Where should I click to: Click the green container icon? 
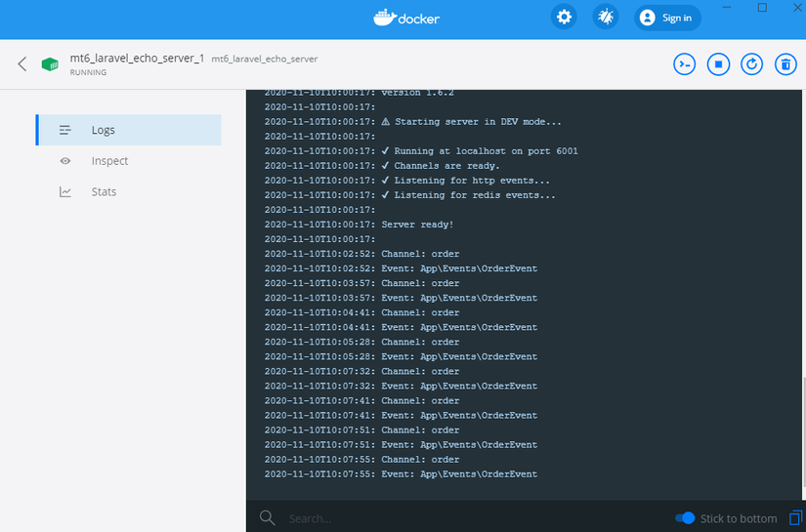50,64
